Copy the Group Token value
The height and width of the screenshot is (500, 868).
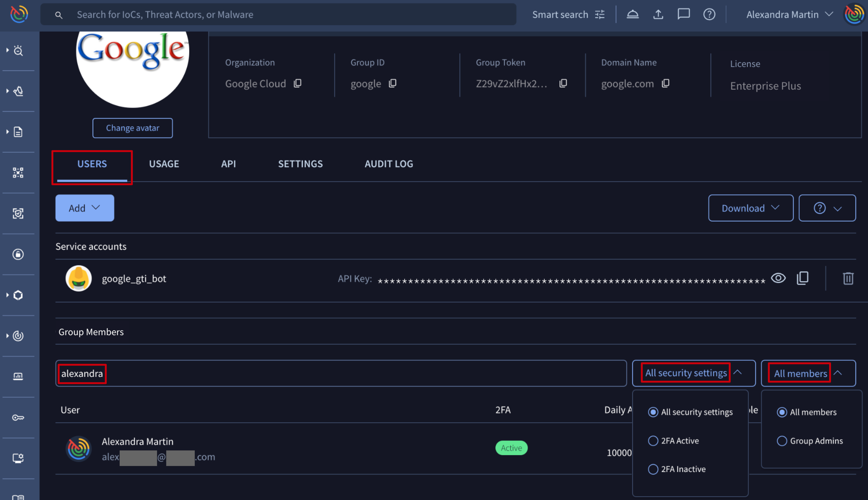[x=563, y=83]
